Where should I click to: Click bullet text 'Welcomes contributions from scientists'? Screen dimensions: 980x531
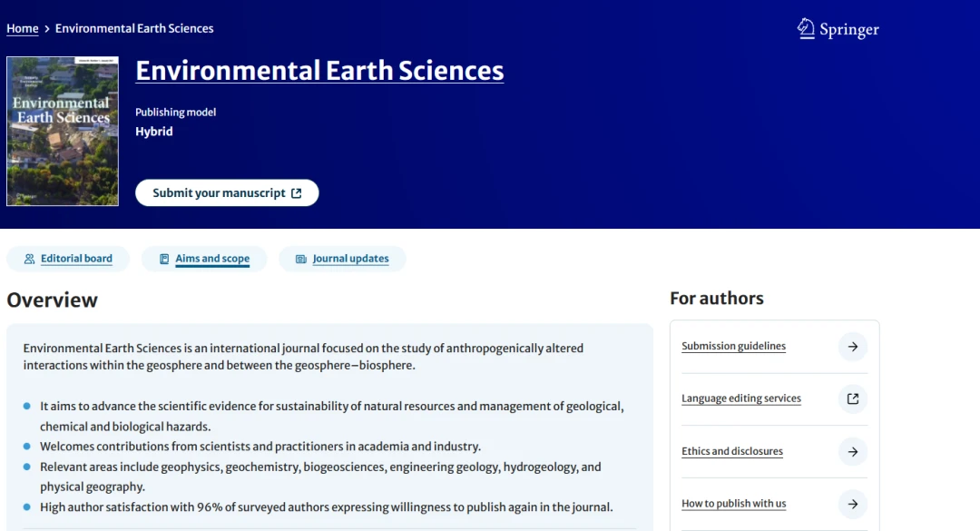coord(260,447)
